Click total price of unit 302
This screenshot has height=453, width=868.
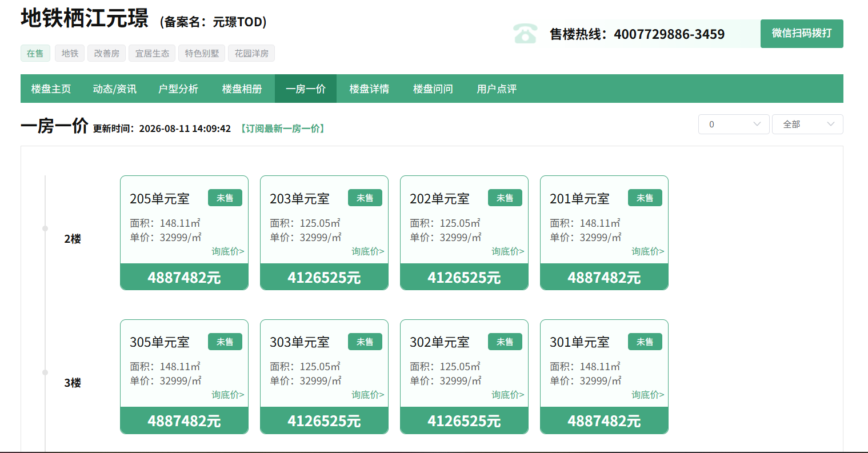464,421
